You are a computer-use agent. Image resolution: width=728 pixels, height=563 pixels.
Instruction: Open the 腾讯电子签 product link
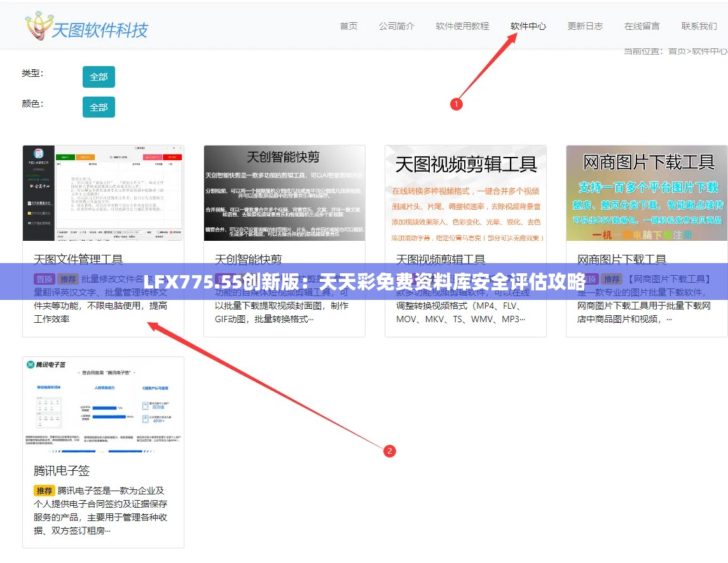pos(55,471)
